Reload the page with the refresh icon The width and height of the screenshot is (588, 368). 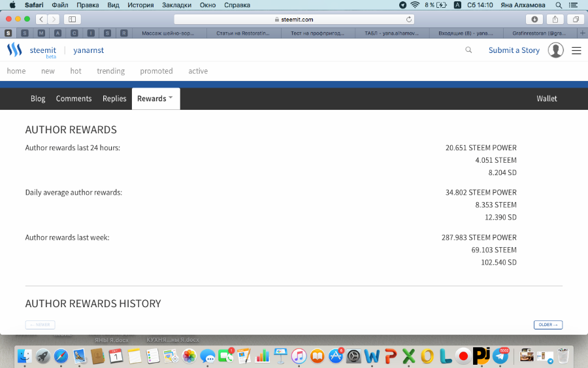[x=409, y=19]
